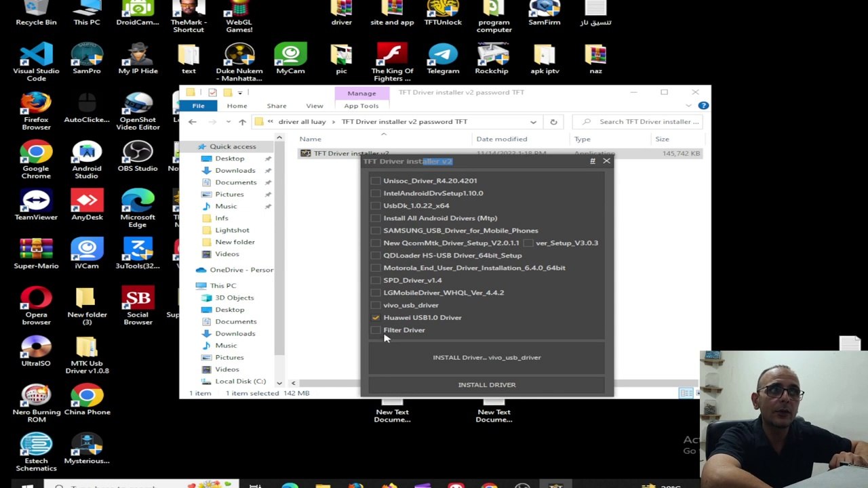868x488 pixels.
Task: Select Local Disk (C:) in navigation pane
Action: click(240, 382)
